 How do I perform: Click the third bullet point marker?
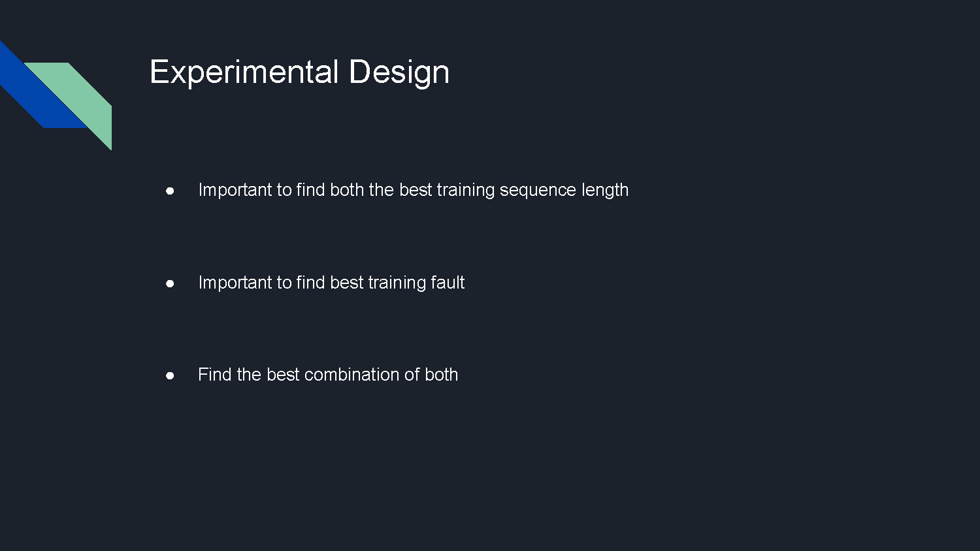[x=170, y=375]
